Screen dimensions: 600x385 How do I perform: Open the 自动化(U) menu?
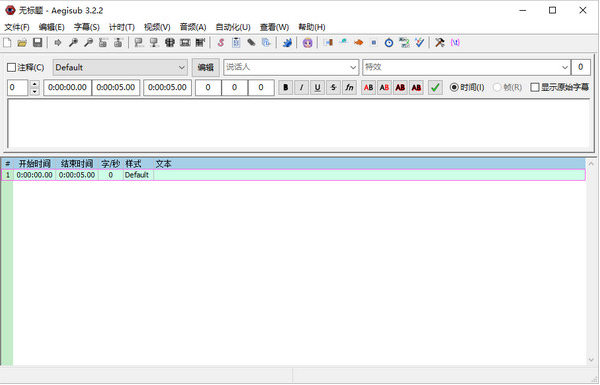pyautogui.click(x=233, y=27)
